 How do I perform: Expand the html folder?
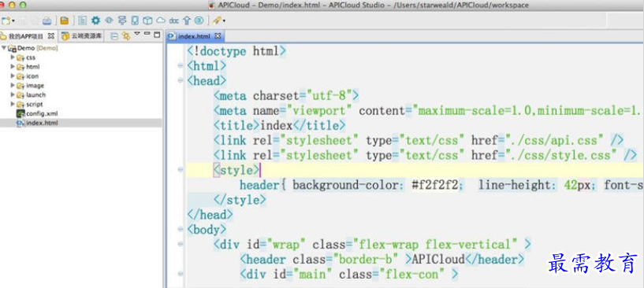(13, 66)
